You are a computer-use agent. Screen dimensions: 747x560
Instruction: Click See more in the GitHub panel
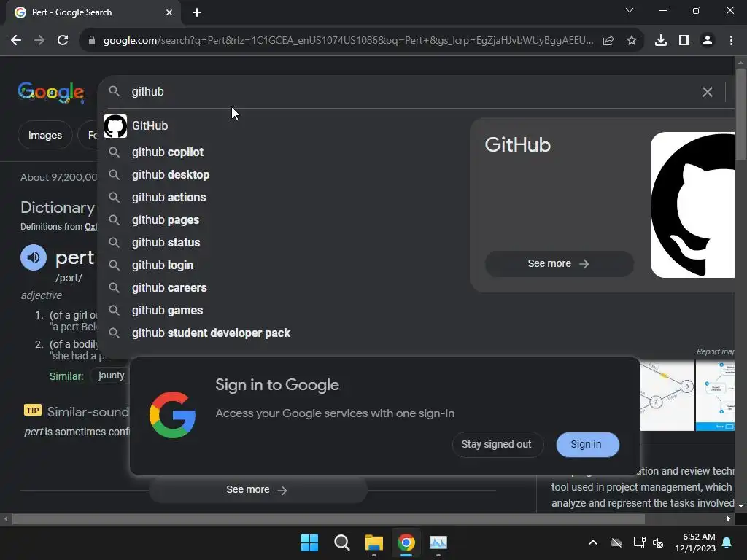(559, 263)
